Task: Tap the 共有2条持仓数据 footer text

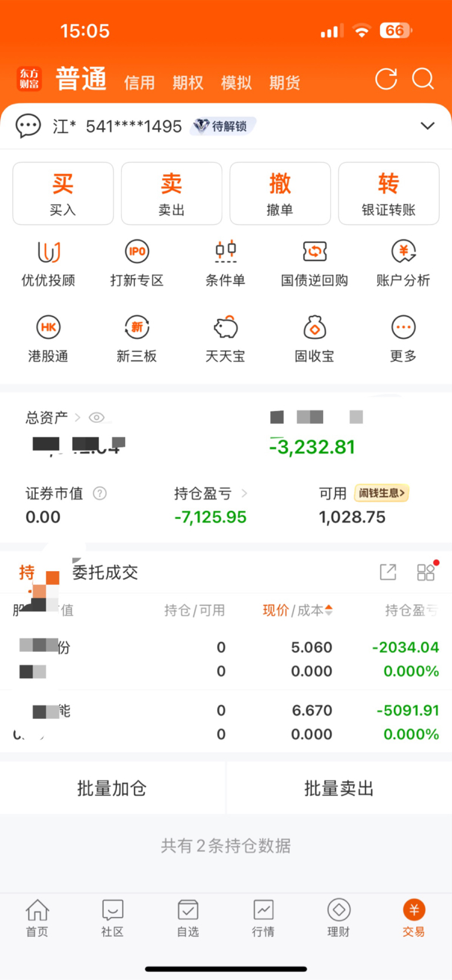Action: pos(226,846)
